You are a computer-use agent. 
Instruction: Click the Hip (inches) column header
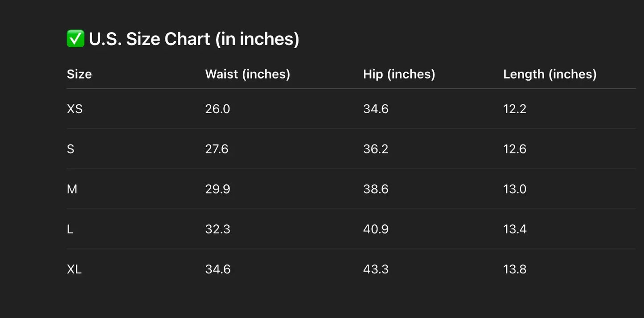(399, 74)
